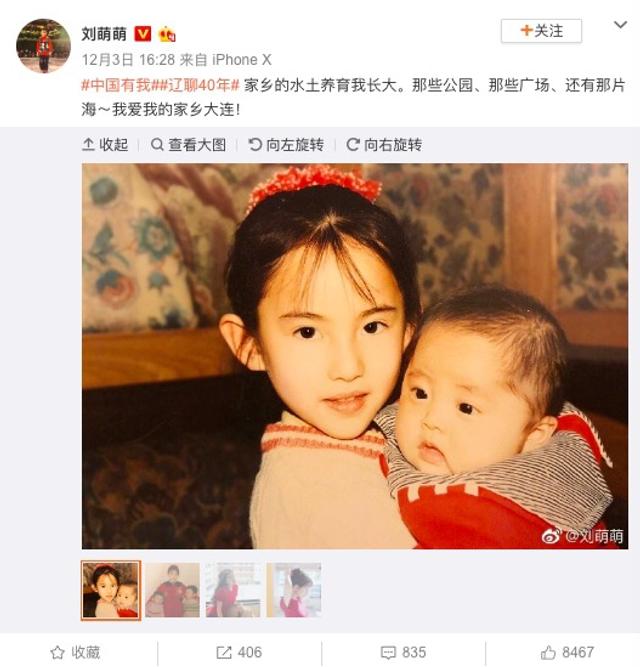Image resolution: width=640 pixels, height=667 pixels.
Task: Open the comments icon showing 835
Action: click(403, 652)
